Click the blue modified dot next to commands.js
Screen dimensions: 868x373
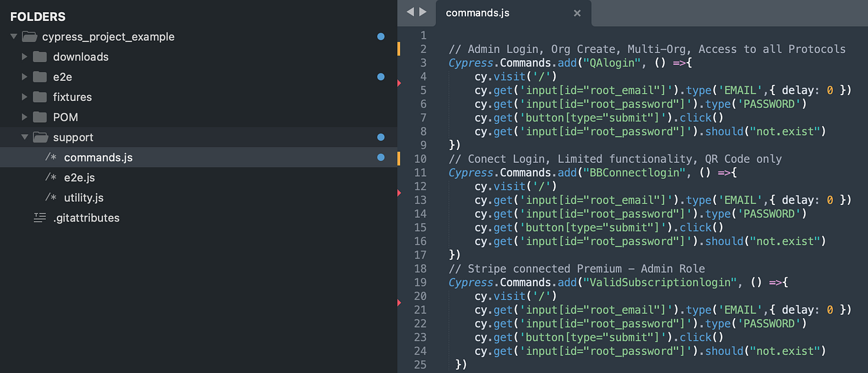click(x=380, y=157)
